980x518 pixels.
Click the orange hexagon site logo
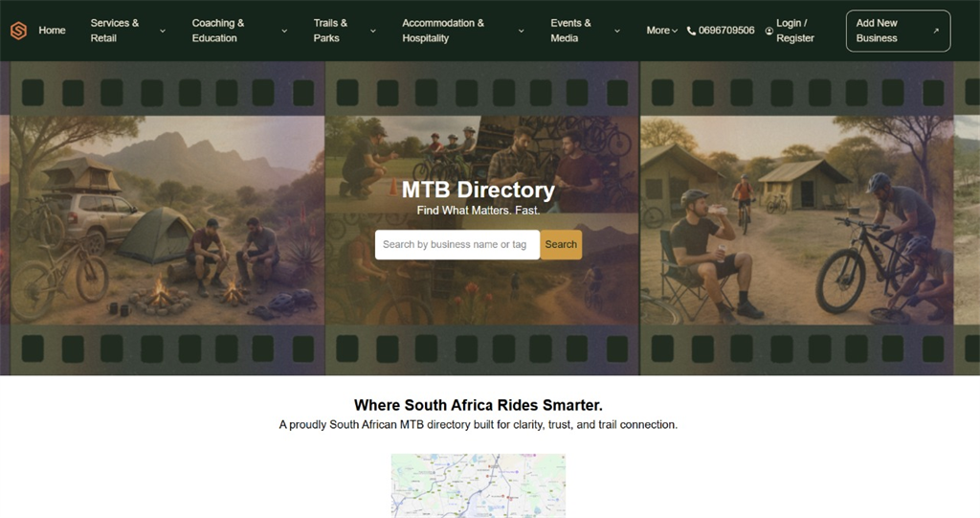pyautogui.click(x=18, y=31)
